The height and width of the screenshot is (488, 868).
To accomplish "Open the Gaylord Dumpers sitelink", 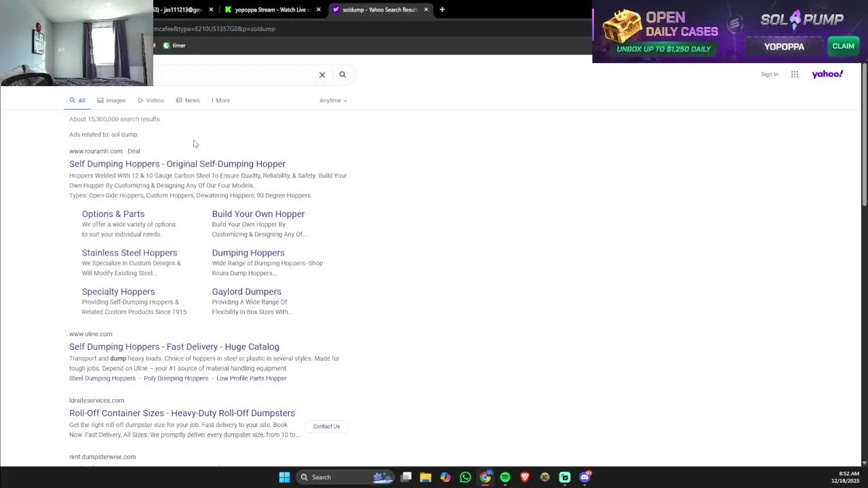I will click(x=246, y=291).
